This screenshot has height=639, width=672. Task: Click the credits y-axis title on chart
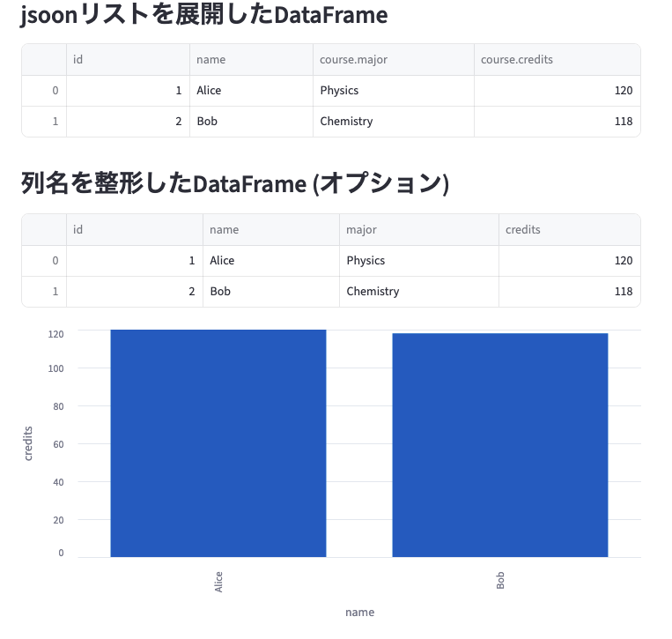point(28,443)
